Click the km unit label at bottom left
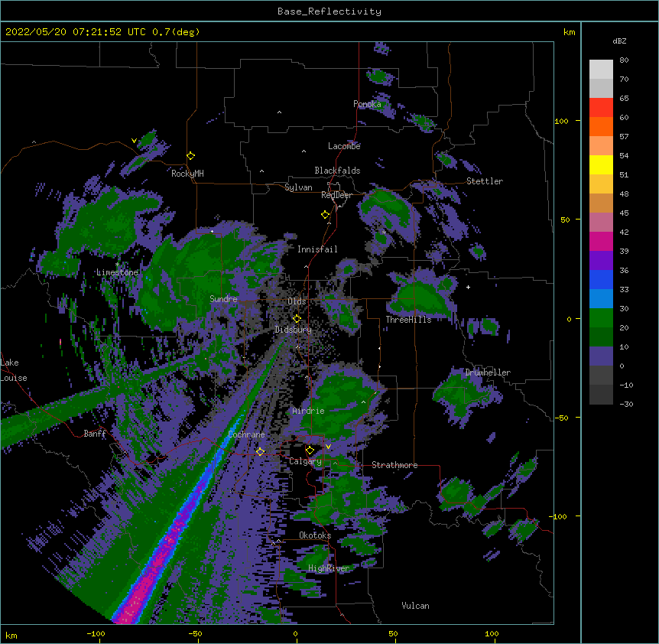Image resolution: width=659 pixels, height=644 pixels. (11, 636)
